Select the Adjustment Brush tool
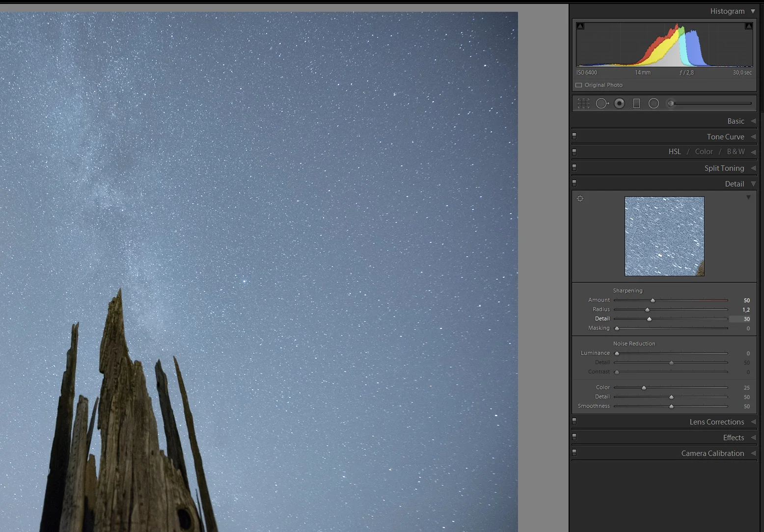 (671, 103)
